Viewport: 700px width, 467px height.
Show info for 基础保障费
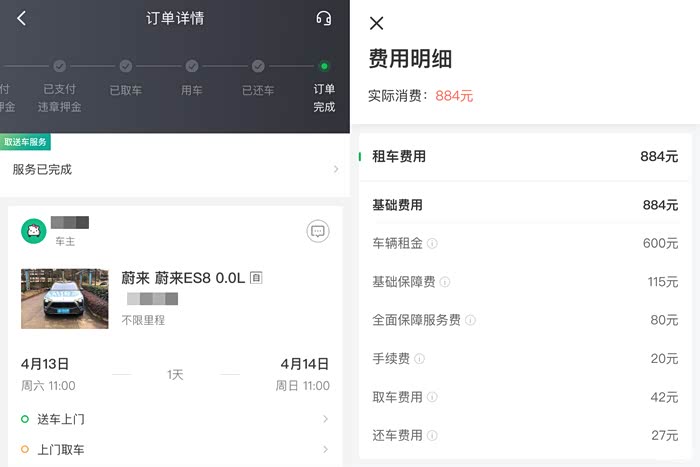[445, 282]
